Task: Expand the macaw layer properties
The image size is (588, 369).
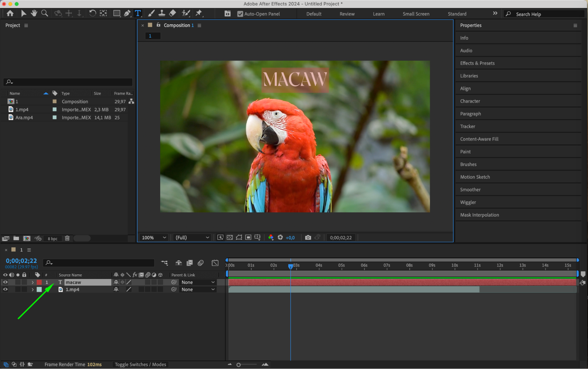Action: point(33,282)
